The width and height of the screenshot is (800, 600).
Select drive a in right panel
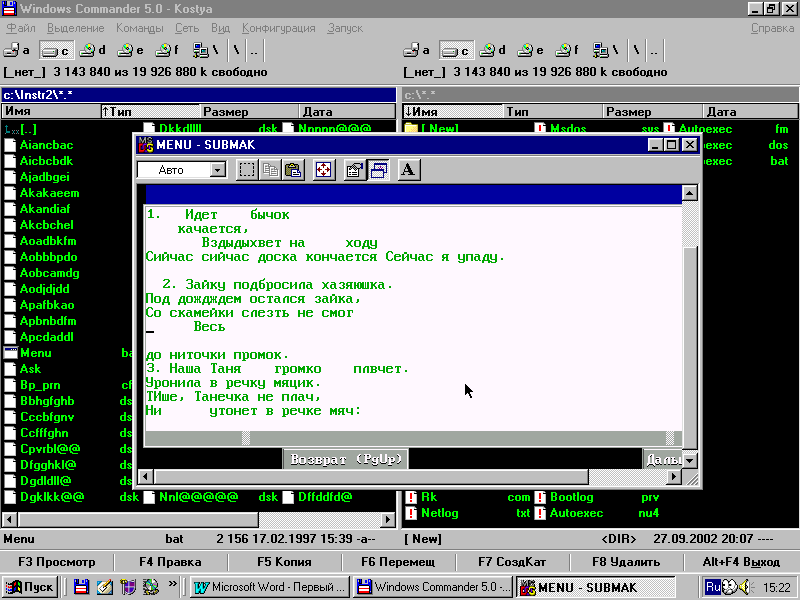417,50
